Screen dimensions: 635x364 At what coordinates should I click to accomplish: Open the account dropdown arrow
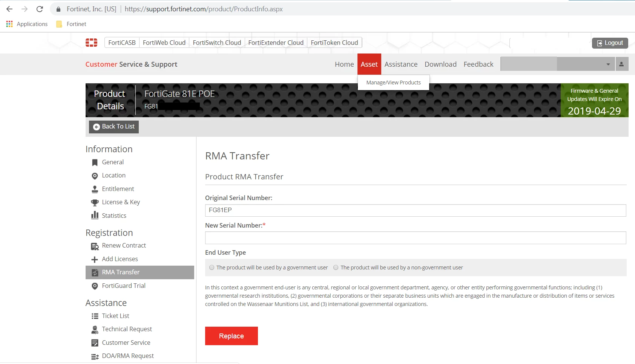pos(608,64)
